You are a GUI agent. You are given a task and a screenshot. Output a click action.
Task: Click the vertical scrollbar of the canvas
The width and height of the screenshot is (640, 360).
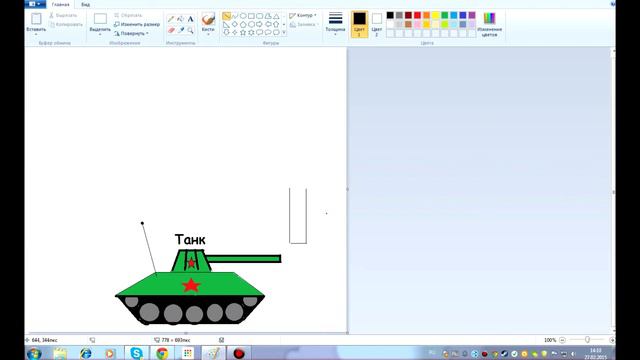point(613,191)
